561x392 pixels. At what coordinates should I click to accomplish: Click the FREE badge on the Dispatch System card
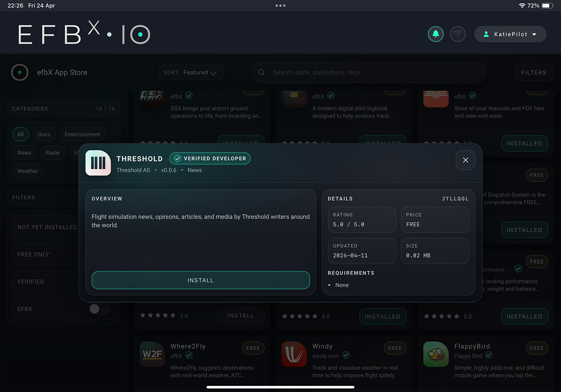click(x=536, y=175)
